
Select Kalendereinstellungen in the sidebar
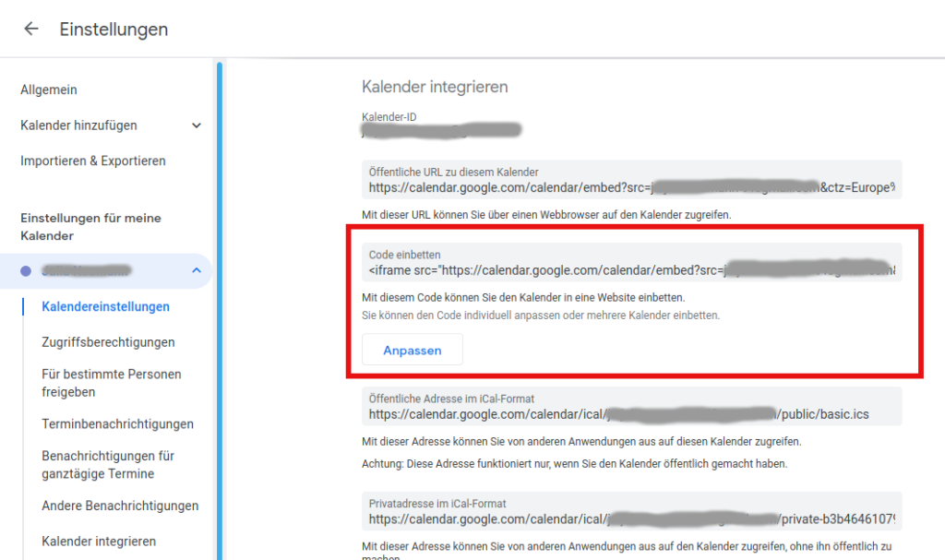tap(105, 306)
